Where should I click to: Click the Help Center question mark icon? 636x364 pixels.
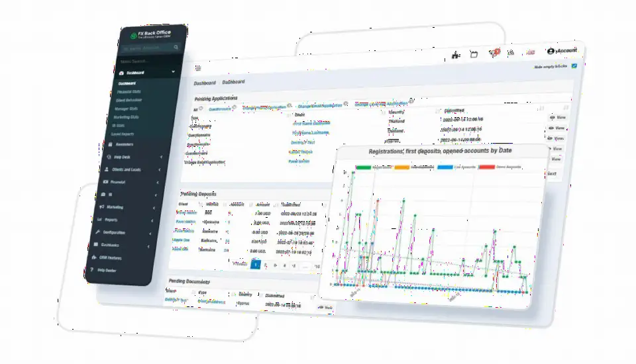point(92,269)
